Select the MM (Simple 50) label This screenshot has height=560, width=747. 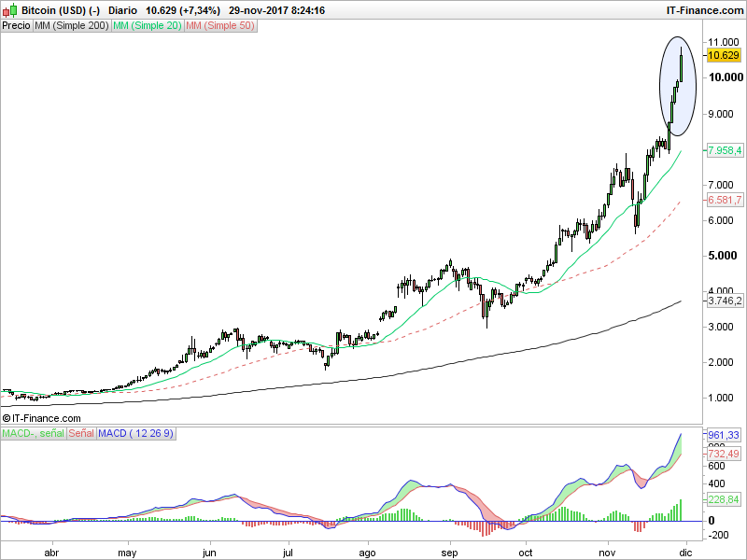220,26
